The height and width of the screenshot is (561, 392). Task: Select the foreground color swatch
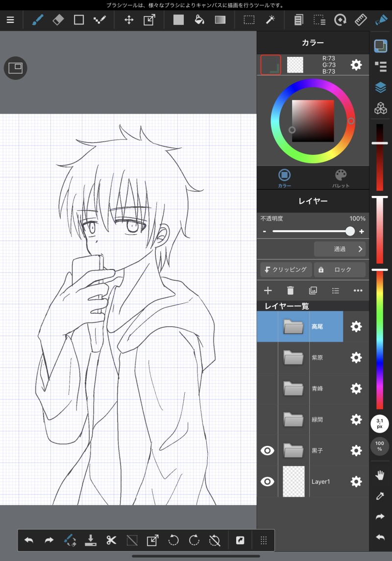271,65
